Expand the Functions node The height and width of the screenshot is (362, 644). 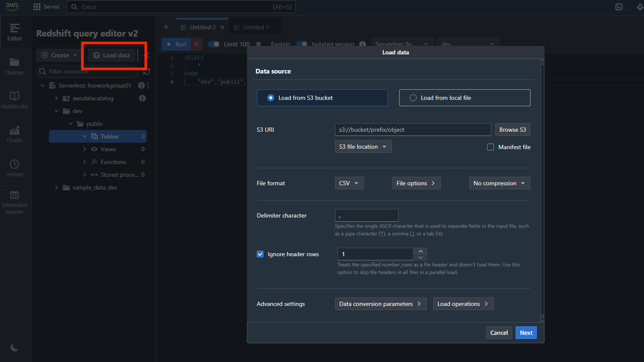pos(85,162)
